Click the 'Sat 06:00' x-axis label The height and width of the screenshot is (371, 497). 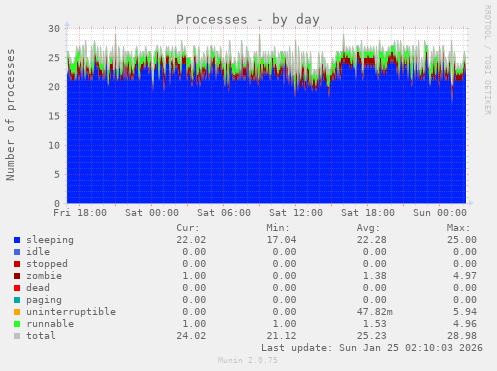(x=224, y=213)
